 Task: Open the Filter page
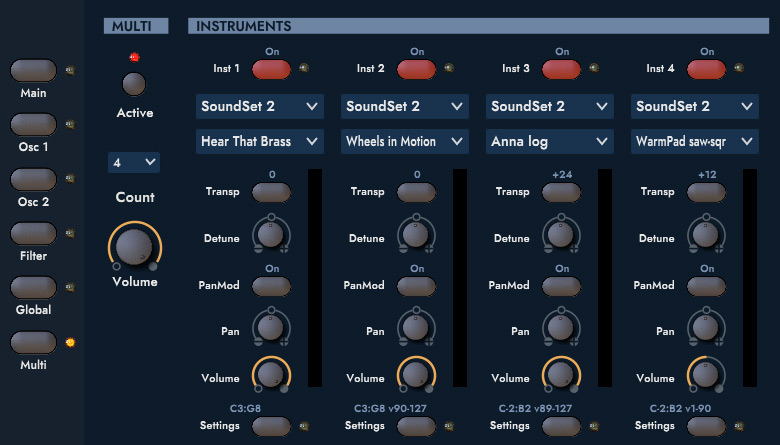(x=34, y=233)
